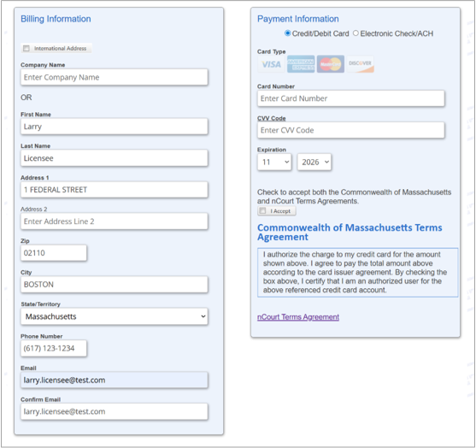The height and width of the screenshot is (448, 476).
Task: Focus the Phone Number field
Action: (54, 348)
